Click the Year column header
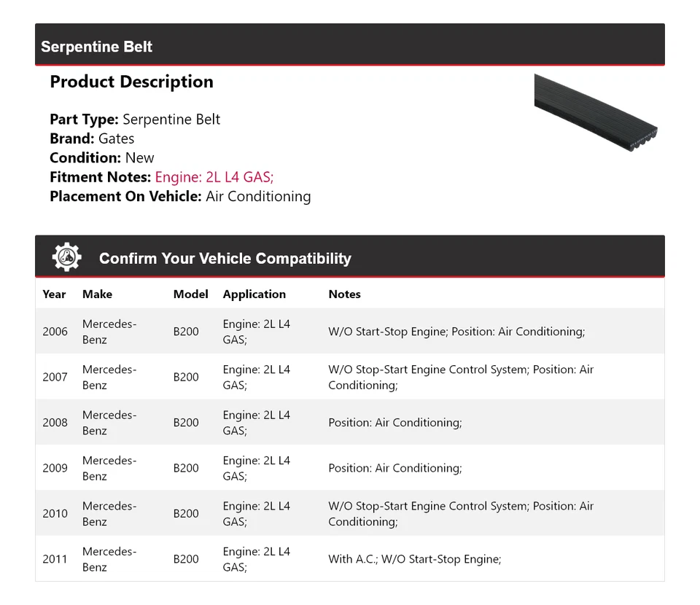The width and height of the screenshot is (700, 605). 54,294
